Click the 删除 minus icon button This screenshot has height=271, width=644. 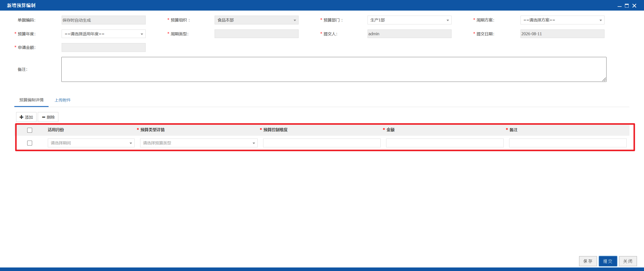click(x=48, y=117)
